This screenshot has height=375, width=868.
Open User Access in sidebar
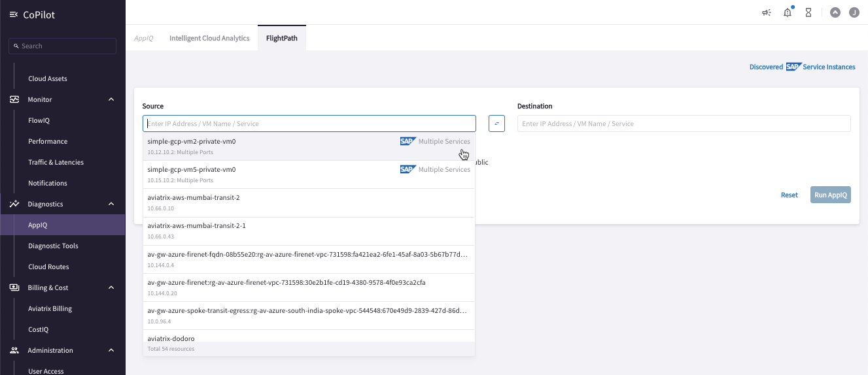(x=46, y=371)
